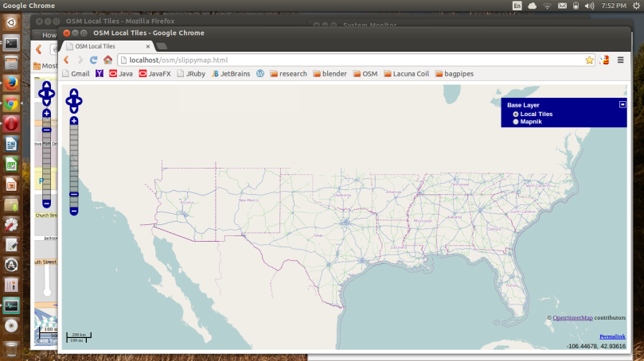Expand the OSM bookmarks folder
The image size is (644, 361).
tap(365, 74)
